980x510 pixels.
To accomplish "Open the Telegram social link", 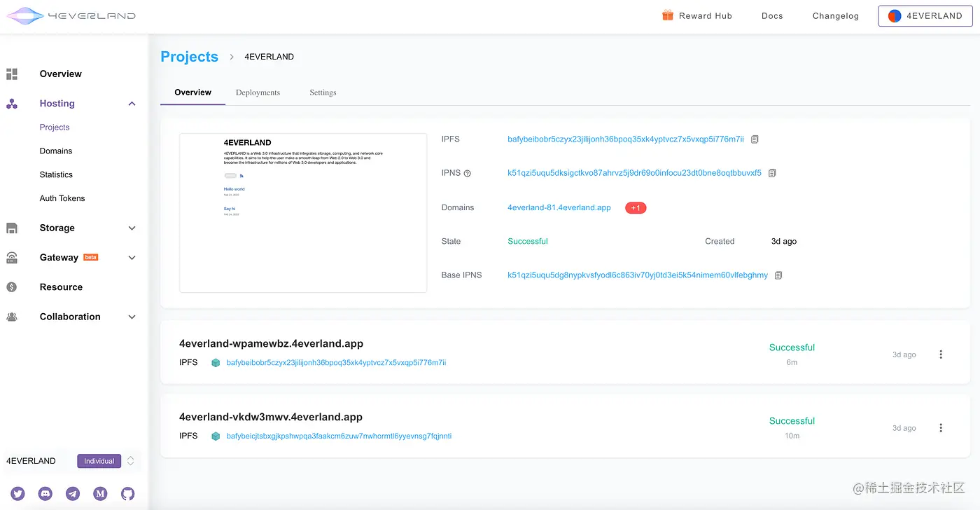I will (73, 494).
